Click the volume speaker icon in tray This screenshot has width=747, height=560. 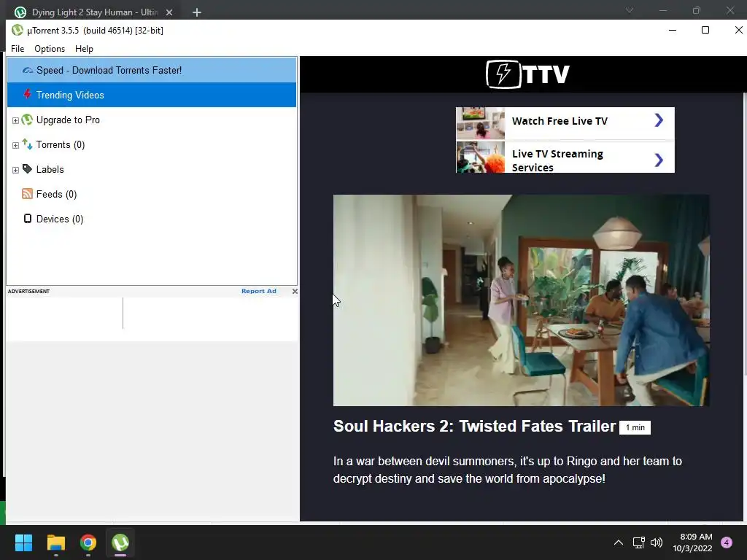click(x=657, y=542)
